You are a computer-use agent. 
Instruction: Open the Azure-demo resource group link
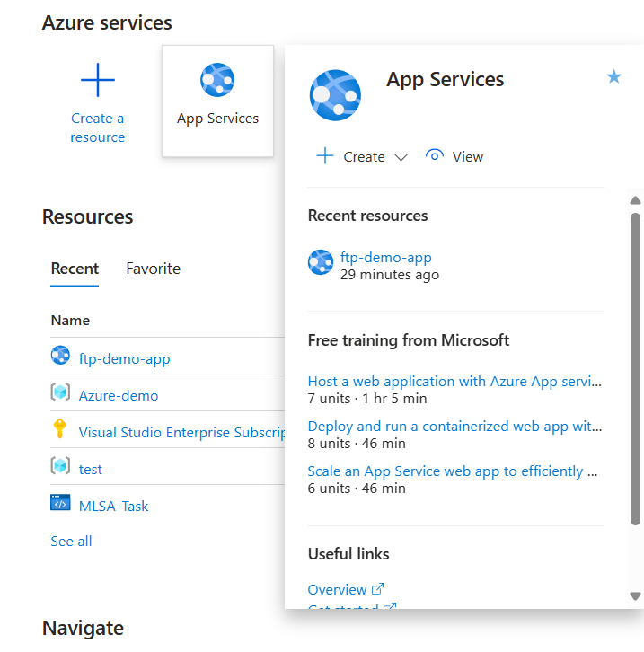point(119,395)
